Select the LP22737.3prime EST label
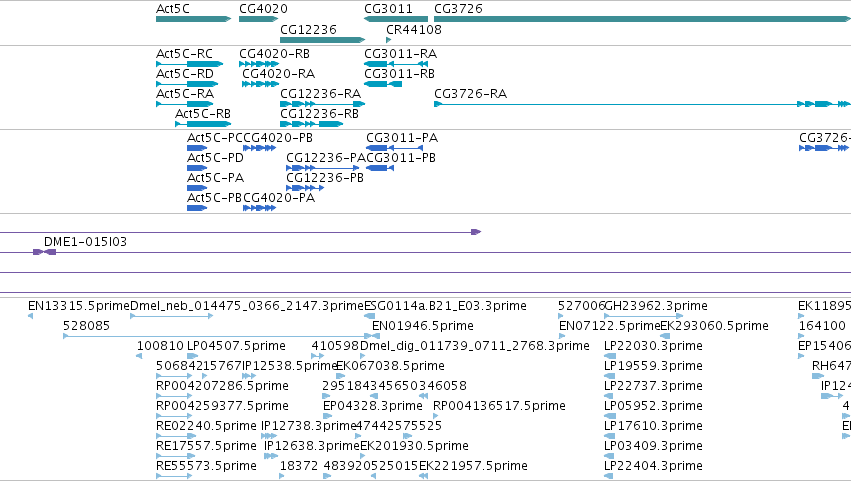The image size is (851, 481). coord(653,386)
